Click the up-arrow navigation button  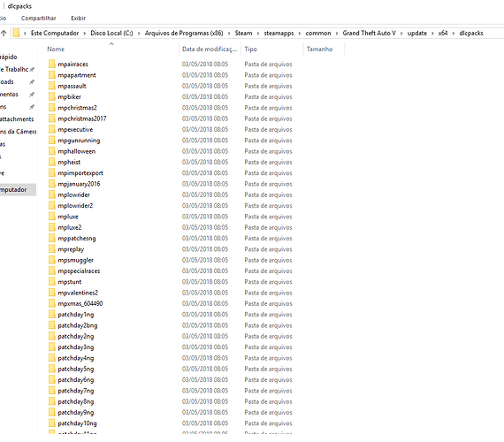tap(4, 33)
